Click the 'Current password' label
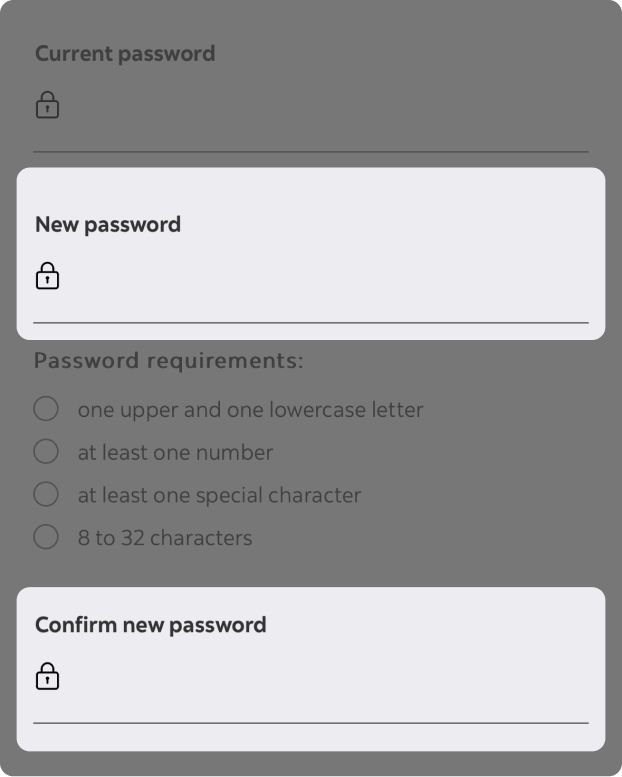The height and width of the screenshot is (777, 622). click(x=125, y=53)
